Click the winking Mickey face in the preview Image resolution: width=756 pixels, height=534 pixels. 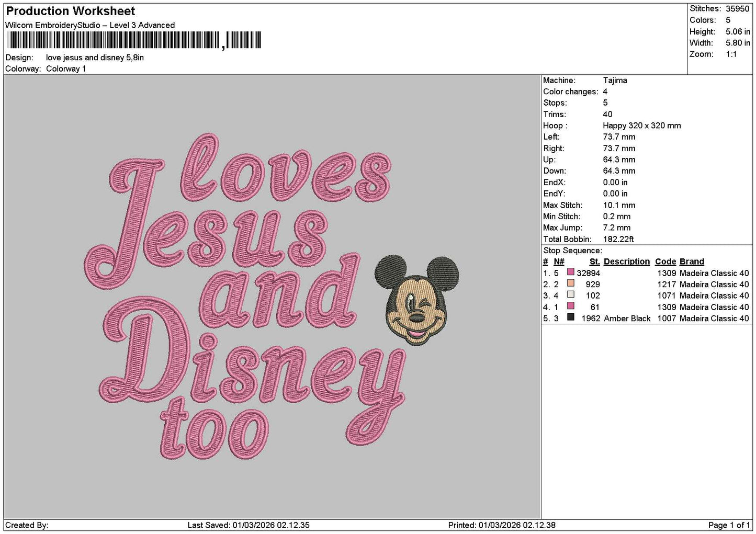click(x=418, y=300)
